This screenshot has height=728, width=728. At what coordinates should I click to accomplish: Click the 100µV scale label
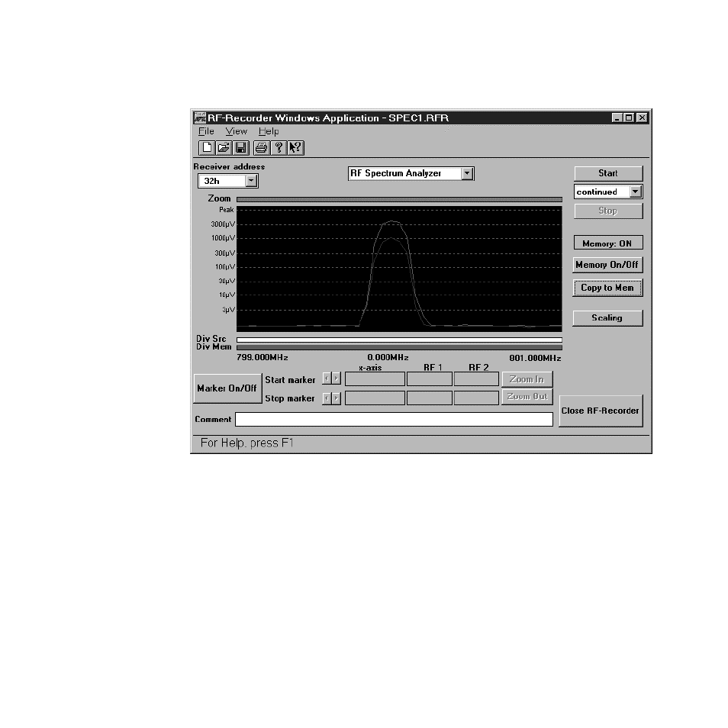tap(225, 267)
